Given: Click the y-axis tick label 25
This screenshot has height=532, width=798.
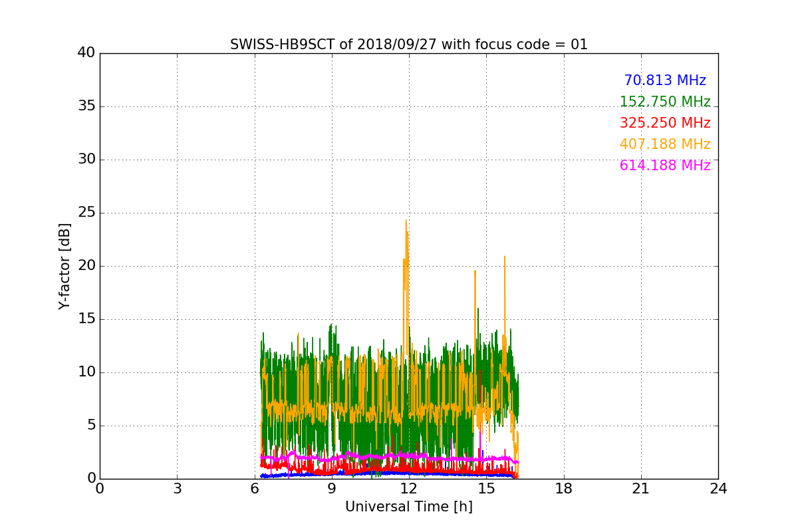Looking at the screenshot, I should click(x=86, y=213).
